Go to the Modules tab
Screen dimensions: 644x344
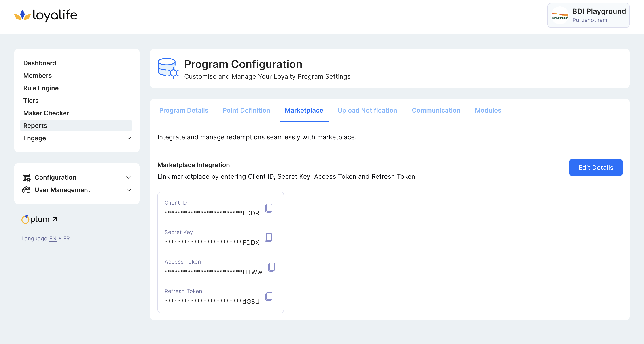pyautogui.click(x=488, y=110)
